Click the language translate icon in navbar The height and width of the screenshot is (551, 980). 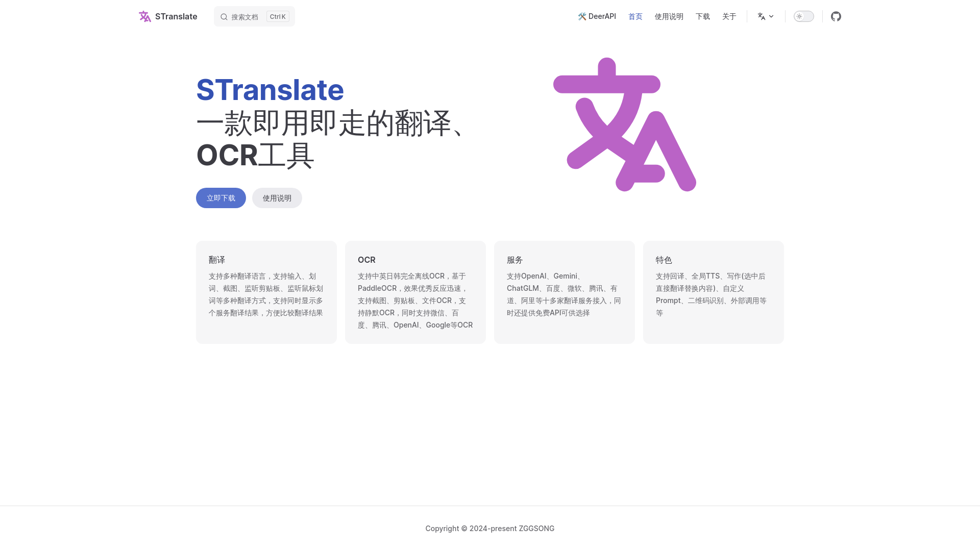pyautogui.click(x=762, y=16)
